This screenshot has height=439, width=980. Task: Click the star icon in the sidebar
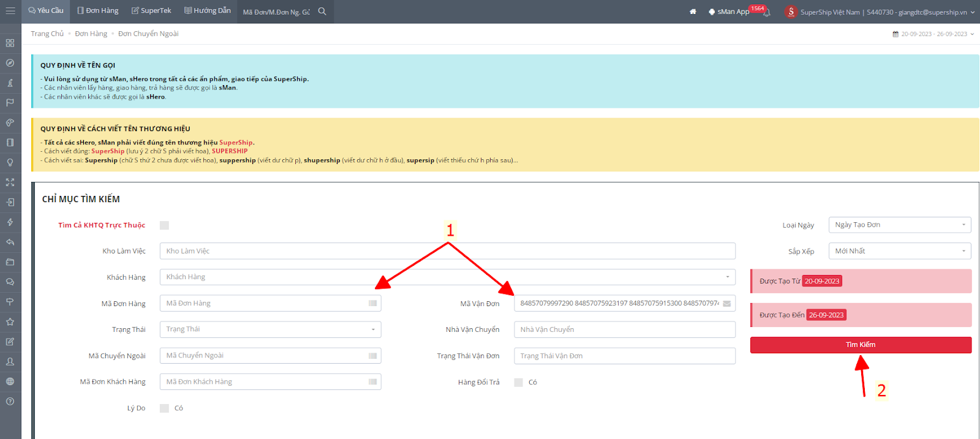tap(10, 321)
